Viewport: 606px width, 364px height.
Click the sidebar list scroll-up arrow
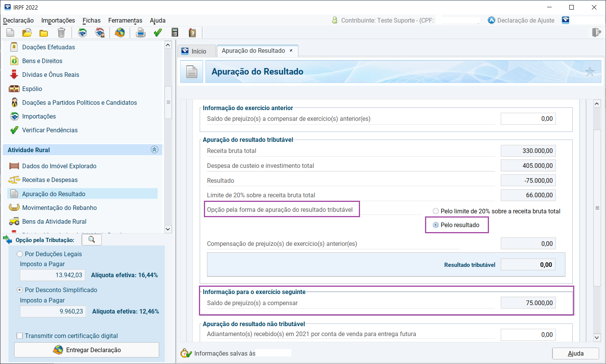[168, 45]
